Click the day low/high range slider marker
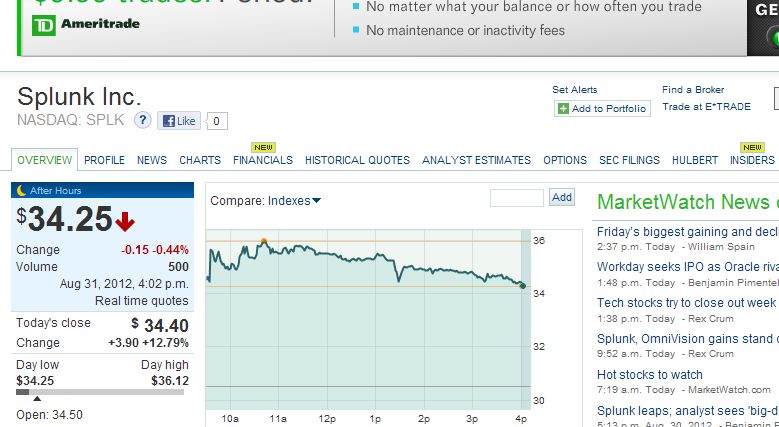Image resolution: width=779 pixels, height=427 pixels. tap(37, 398)
